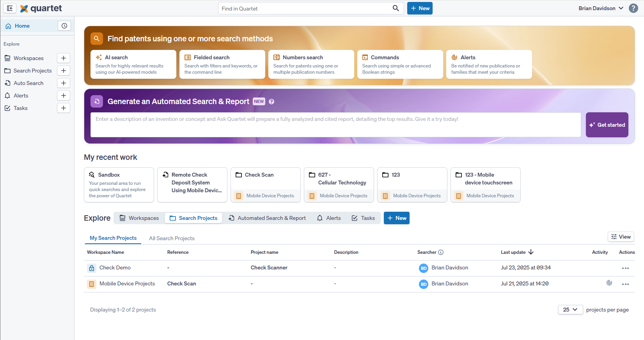The height and width of the screenshot is (340, 644).
Task: Click the orange search icon in the Find patents banner
Action: tap(97, 39)
